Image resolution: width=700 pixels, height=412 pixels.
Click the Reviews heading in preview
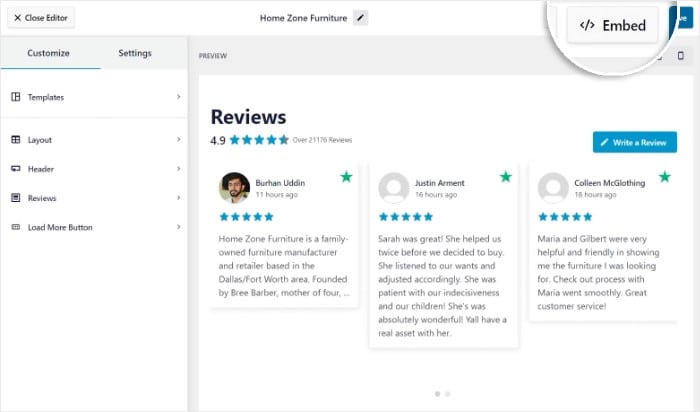248,117
